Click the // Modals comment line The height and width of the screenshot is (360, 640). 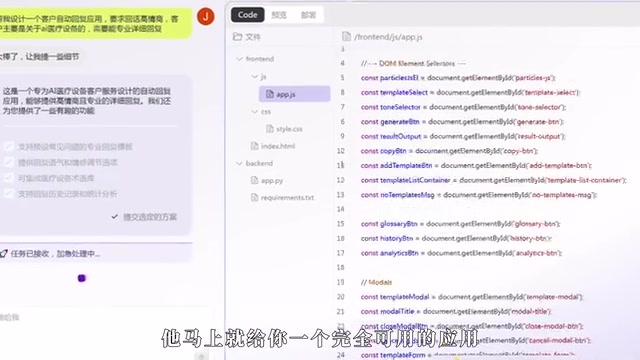pos(376,282)
